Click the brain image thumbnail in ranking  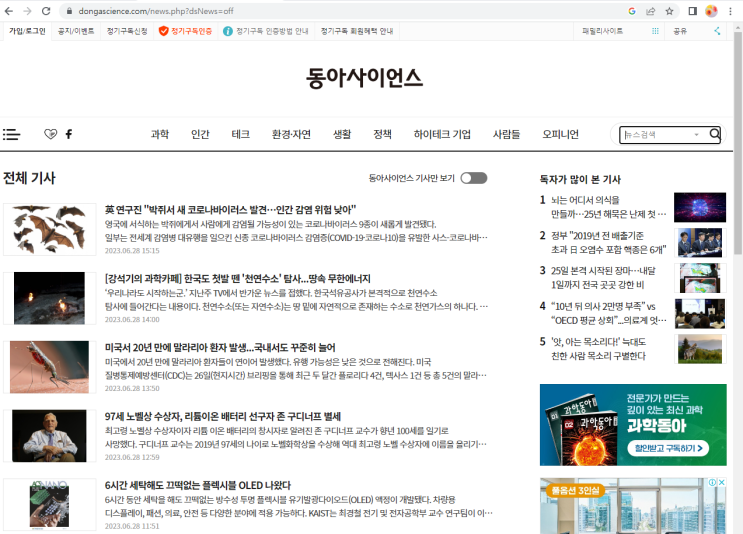click(700, 207)
